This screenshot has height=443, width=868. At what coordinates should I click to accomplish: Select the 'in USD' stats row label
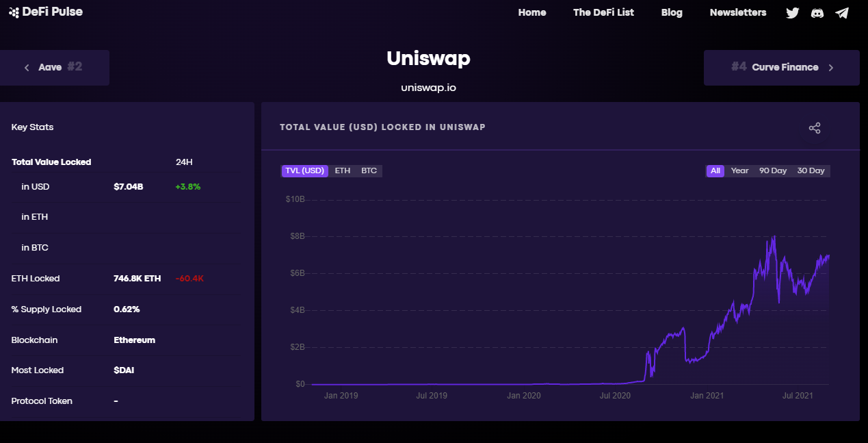click(x=36, y=186)
